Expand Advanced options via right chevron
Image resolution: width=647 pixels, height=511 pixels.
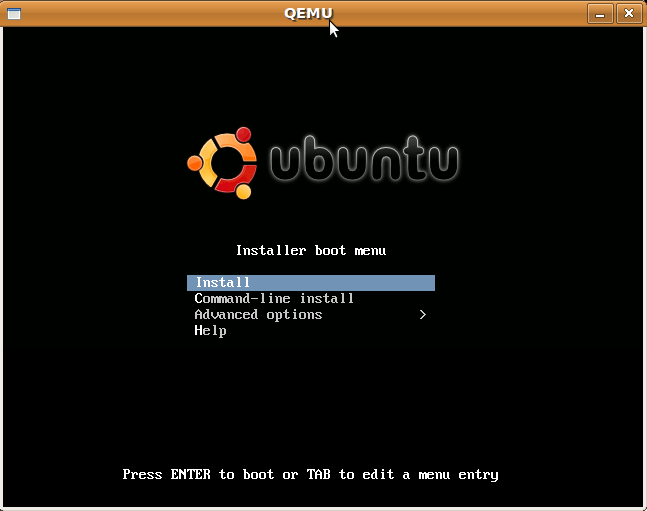pos(423,315)
